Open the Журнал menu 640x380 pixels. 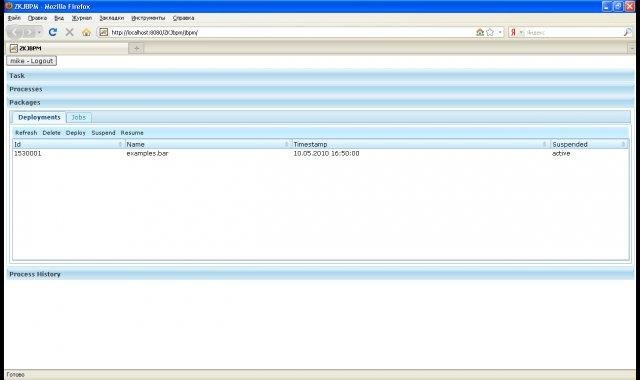pyautogui.click(x=82, y=18)
